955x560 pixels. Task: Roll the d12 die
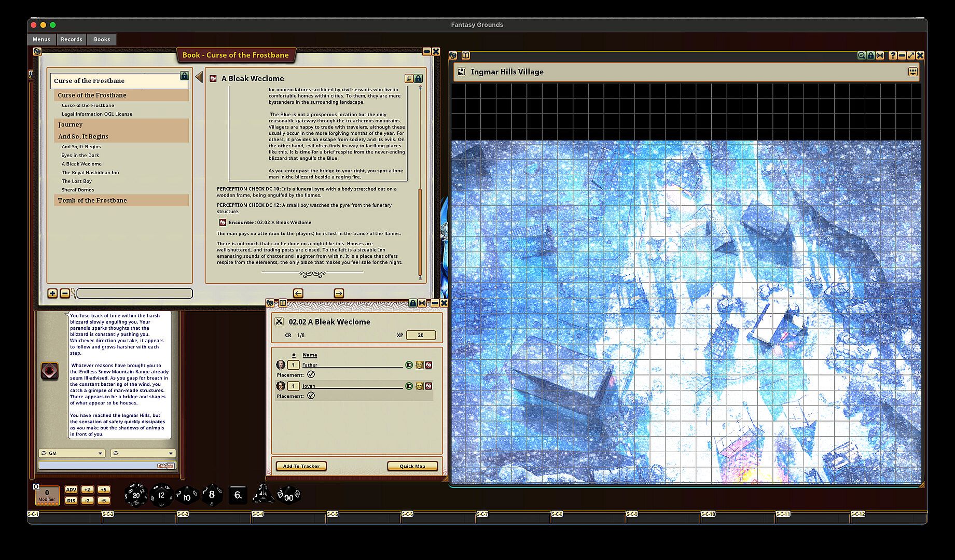pyautogui.click(x=161, y=495)
